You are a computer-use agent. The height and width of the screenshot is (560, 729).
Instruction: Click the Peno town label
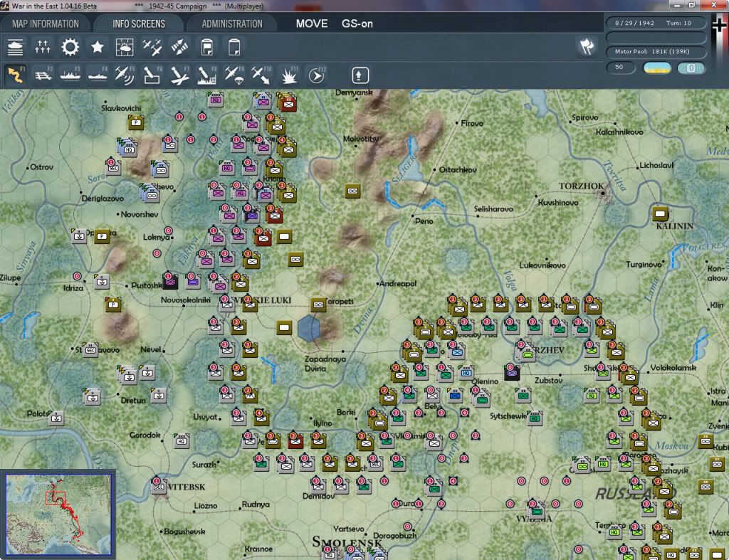424,221
